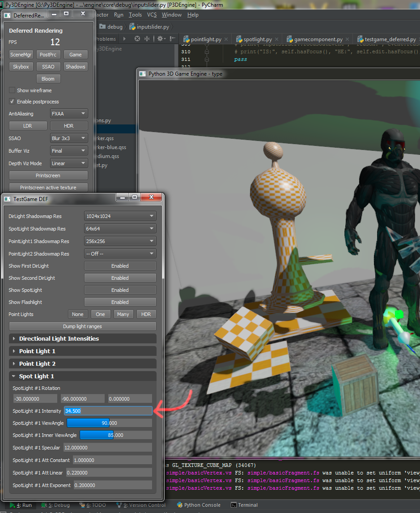Expand the Directional Light Intensities section
The image size is (420, 513).
(83, 338)
